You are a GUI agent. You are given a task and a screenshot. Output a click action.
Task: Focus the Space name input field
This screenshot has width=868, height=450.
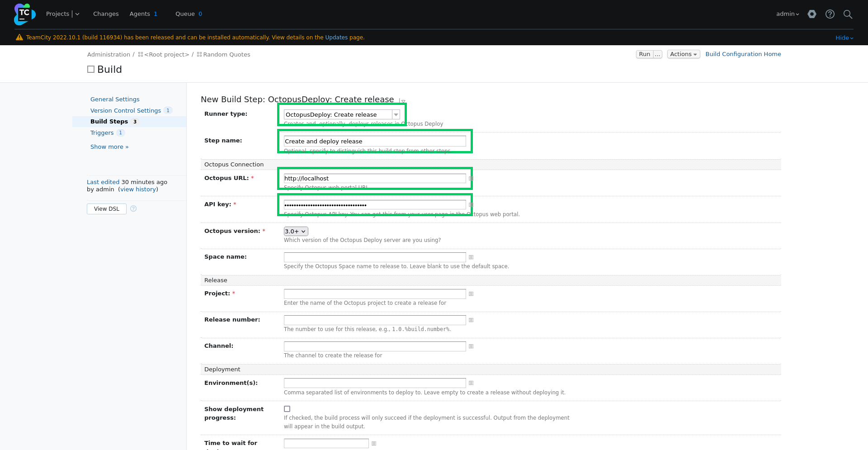[x=375, y=257]
